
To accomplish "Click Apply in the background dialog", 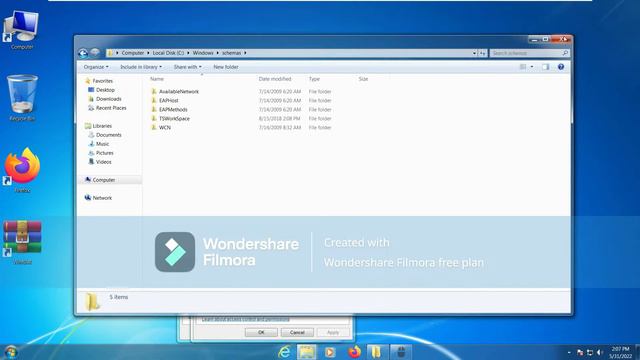I will point(333,332).
